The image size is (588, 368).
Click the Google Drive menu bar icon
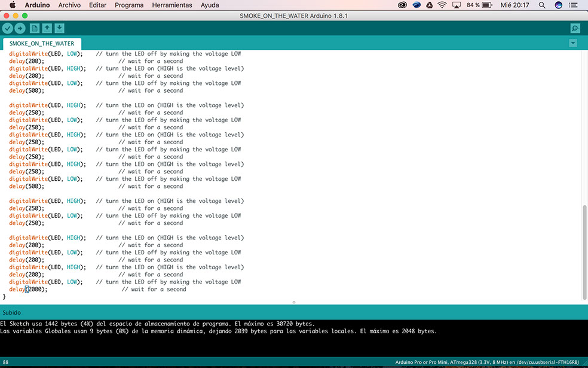point(430,5)
